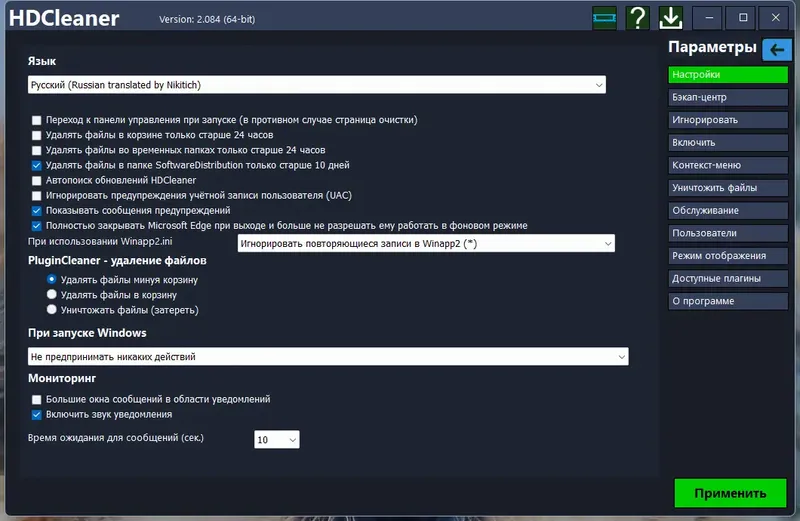Open О программе about page
This screenshot has width=800, height=521.
pos(728,301)
